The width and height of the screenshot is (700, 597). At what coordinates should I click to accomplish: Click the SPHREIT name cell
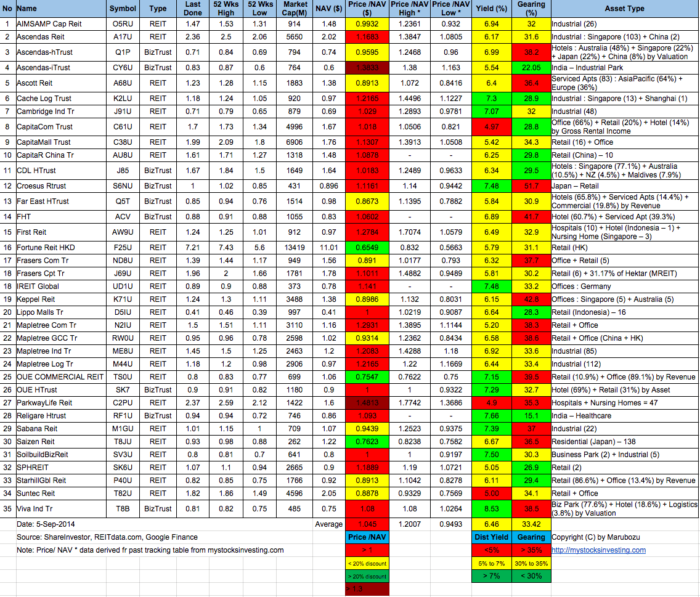click(x=61, y=468)
